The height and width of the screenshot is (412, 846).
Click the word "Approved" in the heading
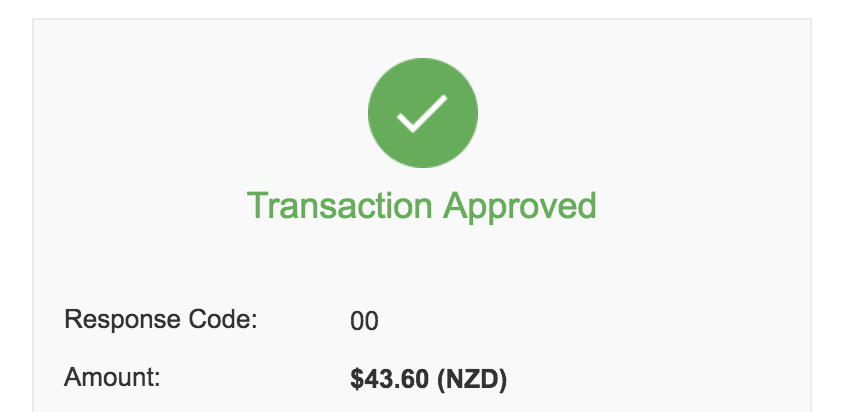520,207
